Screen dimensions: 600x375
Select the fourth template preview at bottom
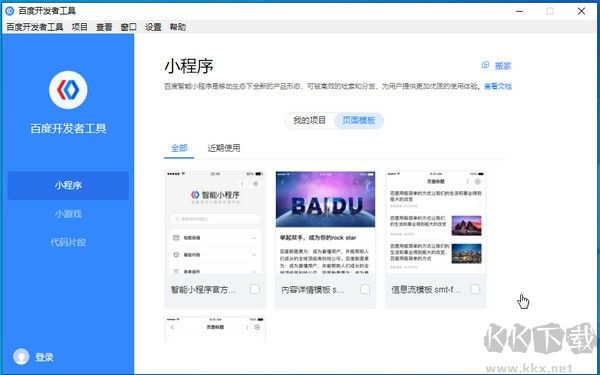click(215, 329)
